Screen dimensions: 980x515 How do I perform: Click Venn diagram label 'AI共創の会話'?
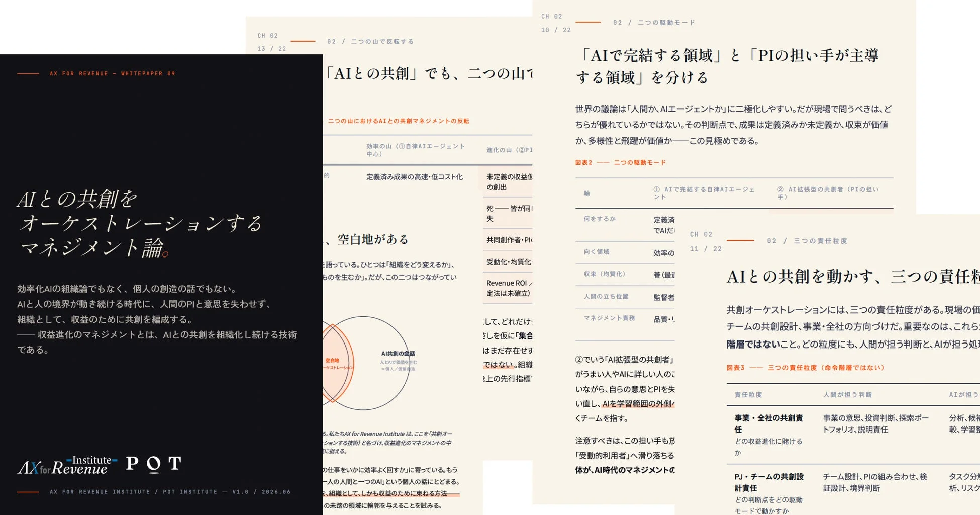coord(398,354)
